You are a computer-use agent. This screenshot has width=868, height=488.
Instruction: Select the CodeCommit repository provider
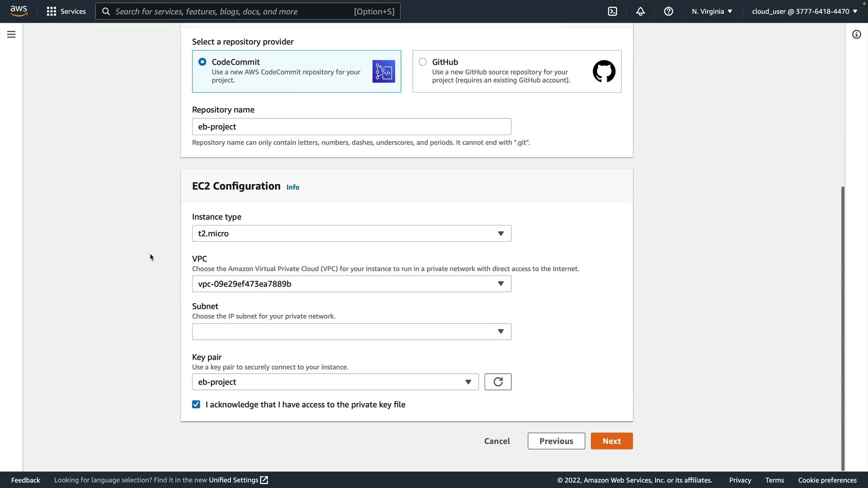point(203,62)
